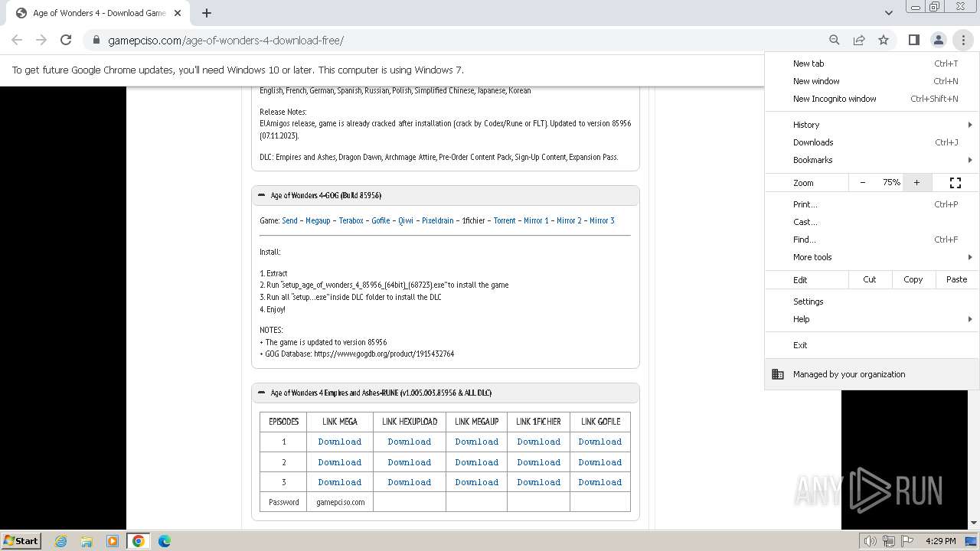Open the Mirror 3 link
This screenshot has height=551, width=980.
point(602,220)
